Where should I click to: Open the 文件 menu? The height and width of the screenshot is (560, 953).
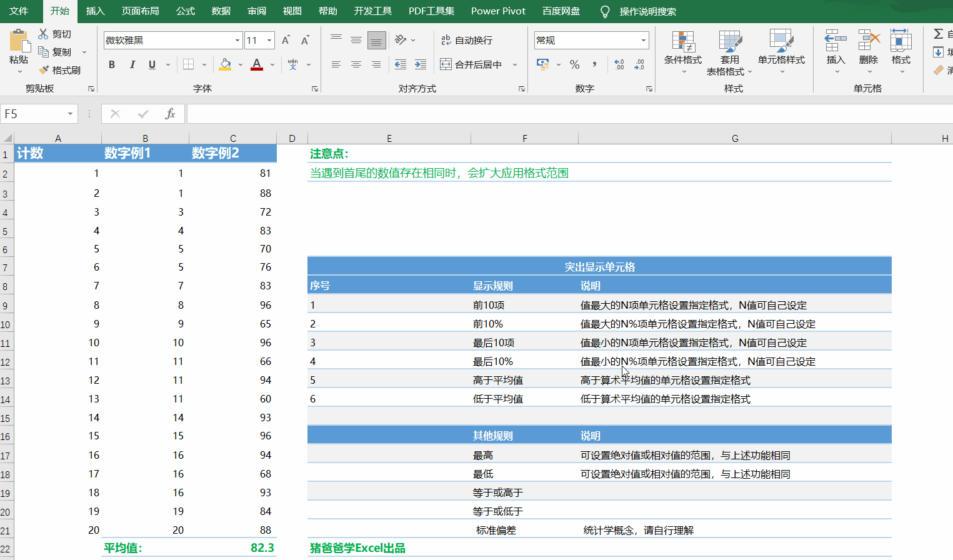pos(19,11)
